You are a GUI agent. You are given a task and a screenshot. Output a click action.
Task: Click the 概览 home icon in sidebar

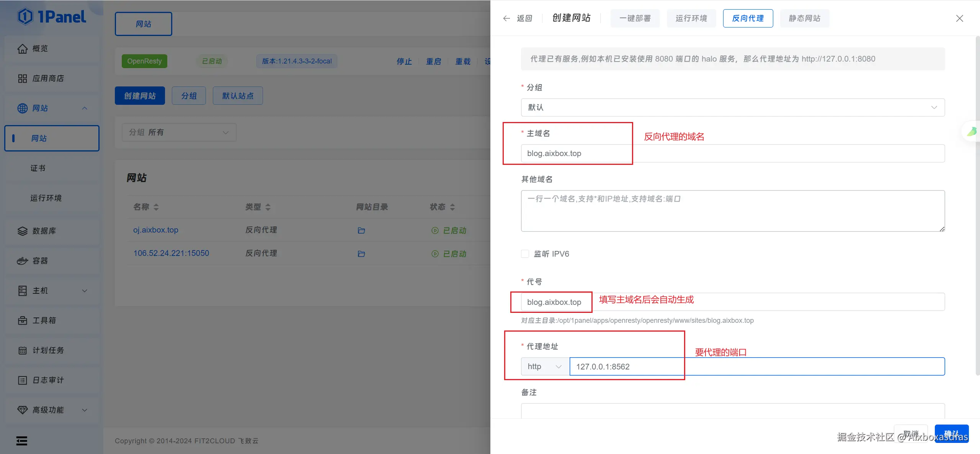pos(23,49)
